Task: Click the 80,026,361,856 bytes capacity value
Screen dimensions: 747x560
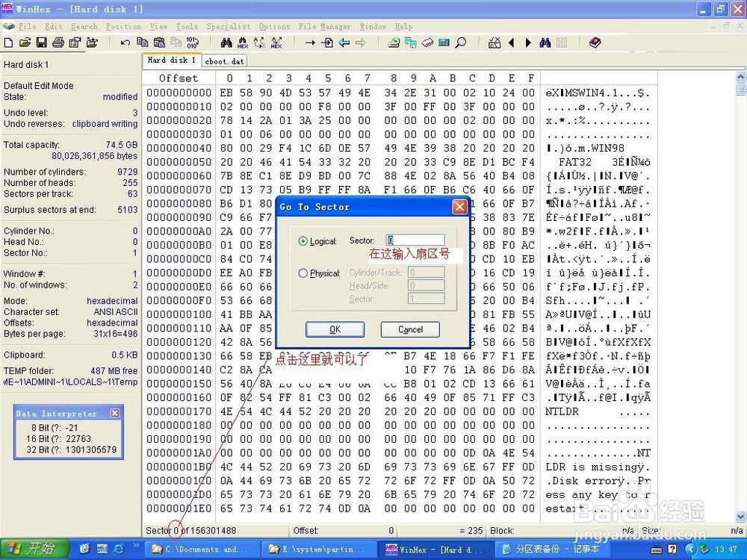Action: (94, 156)
